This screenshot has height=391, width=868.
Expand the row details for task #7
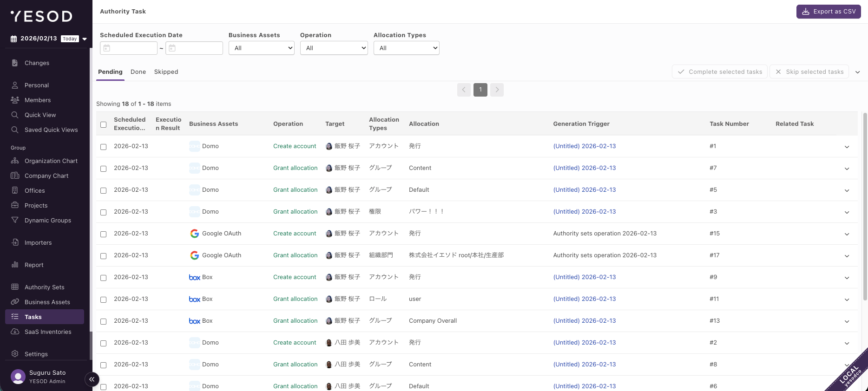847,169
